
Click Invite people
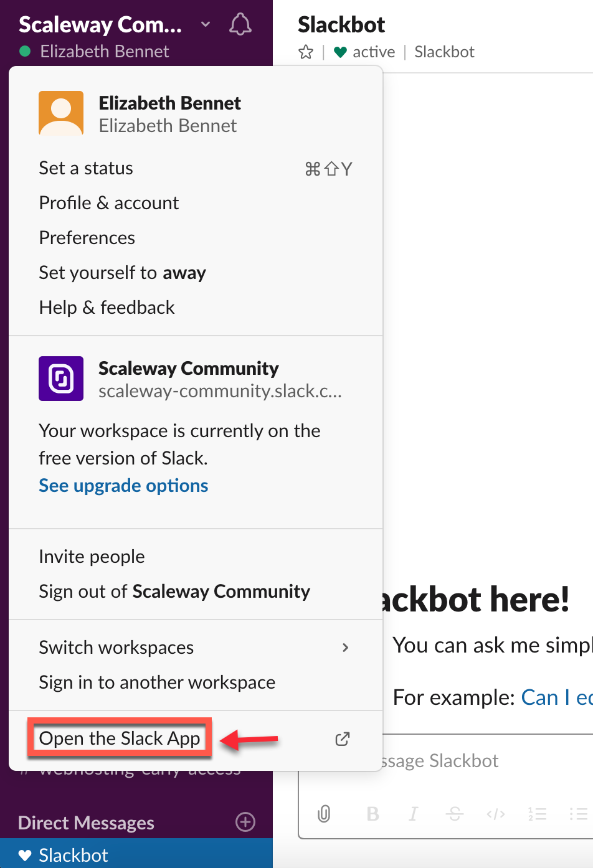point(91,556)
